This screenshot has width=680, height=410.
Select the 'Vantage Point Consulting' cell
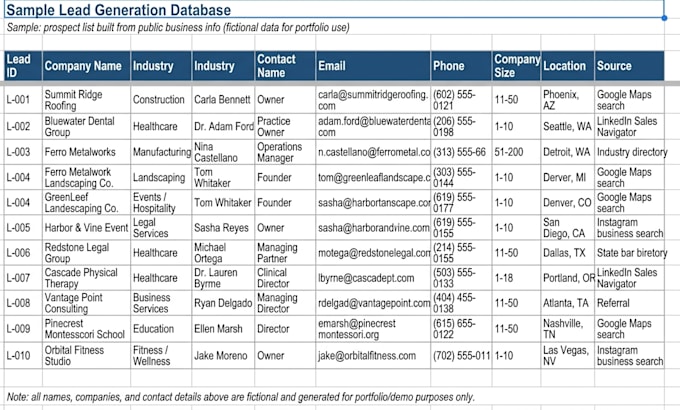tap(86, 303)
